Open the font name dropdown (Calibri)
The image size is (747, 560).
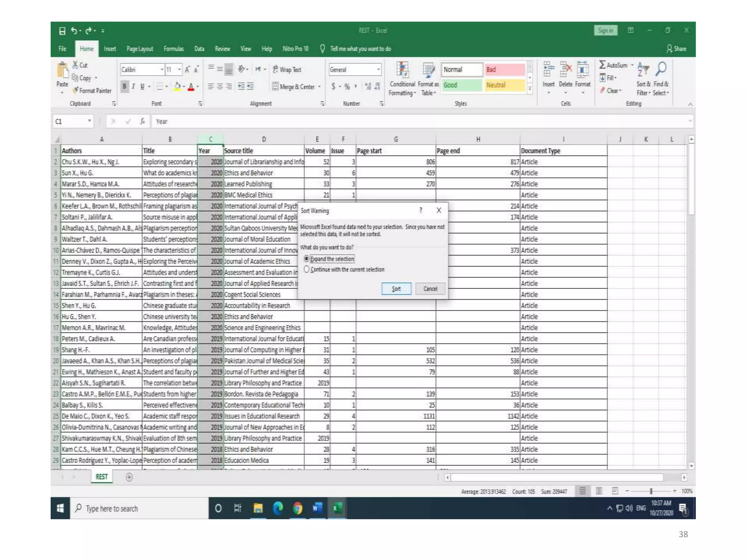(x=162, y=69)
